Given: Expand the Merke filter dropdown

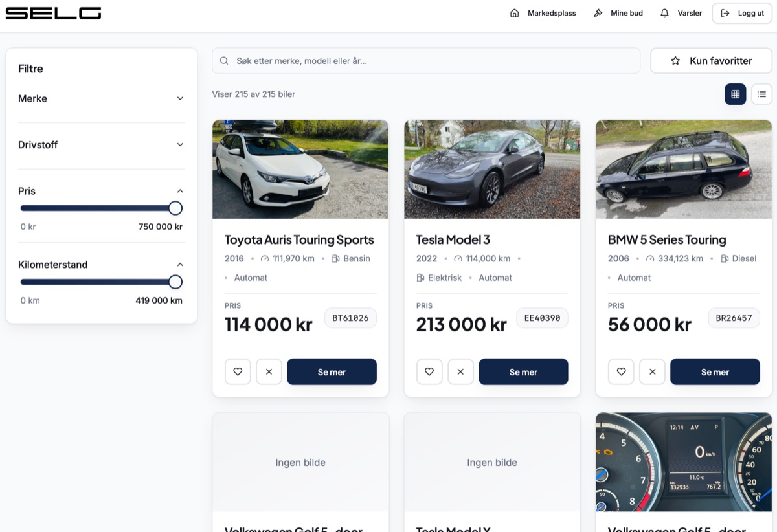Looking at the screenshot, I should (101, 98).
